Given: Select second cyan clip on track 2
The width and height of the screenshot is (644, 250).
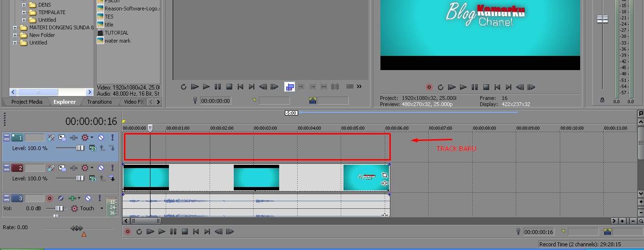Looking at the screenshot, I should point(256,178).
